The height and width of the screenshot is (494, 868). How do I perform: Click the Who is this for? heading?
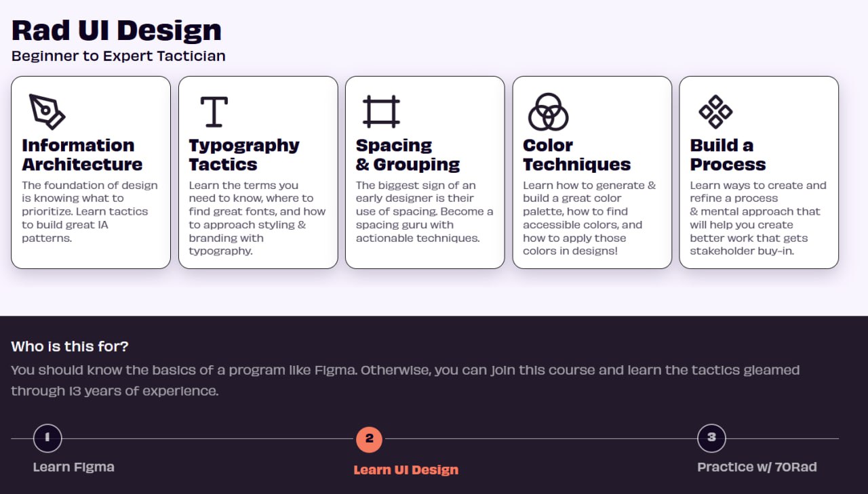point(70,346)
